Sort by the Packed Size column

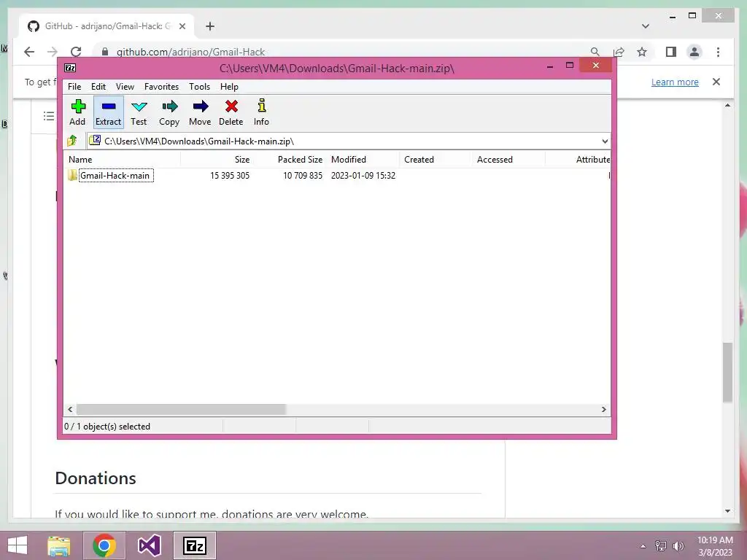[290, 160]
